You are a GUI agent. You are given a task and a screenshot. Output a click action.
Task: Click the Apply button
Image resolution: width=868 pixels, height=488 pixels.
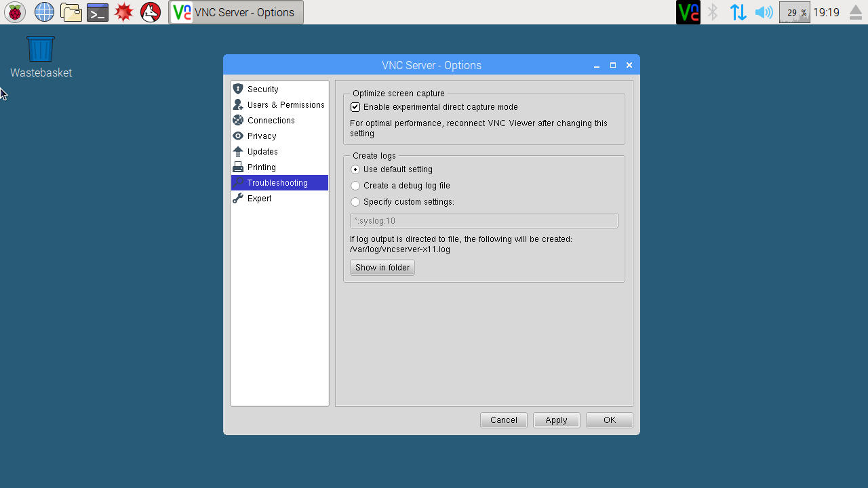tap(556, 420)
